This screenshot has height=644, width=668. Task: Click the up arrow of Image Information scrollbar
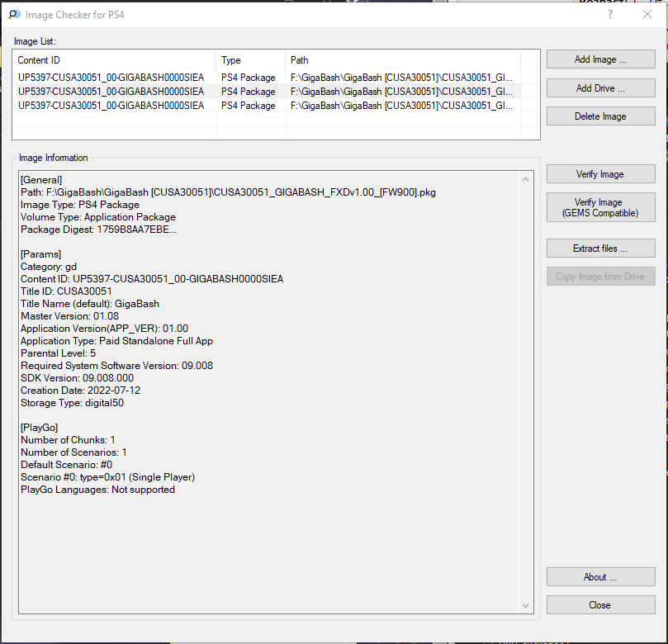pos(526,179)
